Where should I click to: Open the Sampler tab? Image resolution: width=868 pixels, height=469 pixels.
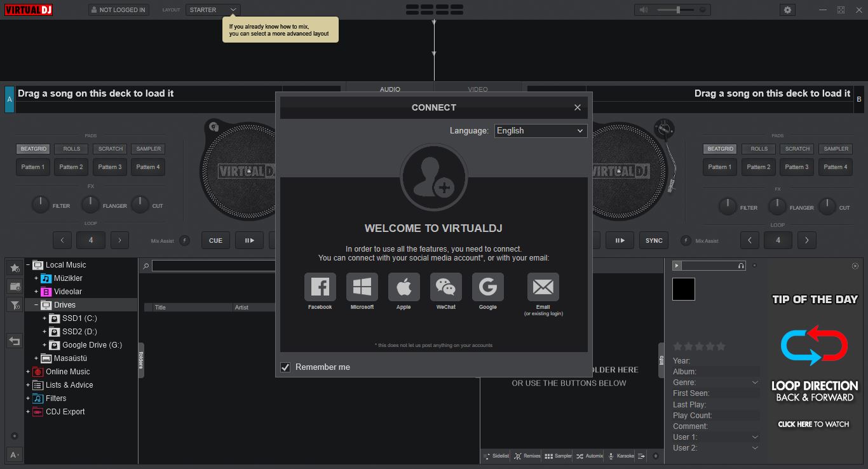(559, 456)
